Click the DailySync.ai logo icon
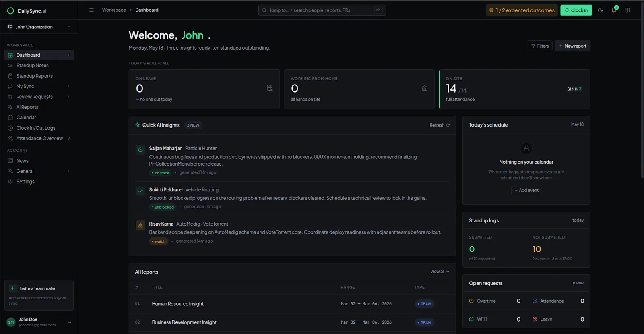Image resolution: width=644 pixels, height=334 pixels. (10, 11)
